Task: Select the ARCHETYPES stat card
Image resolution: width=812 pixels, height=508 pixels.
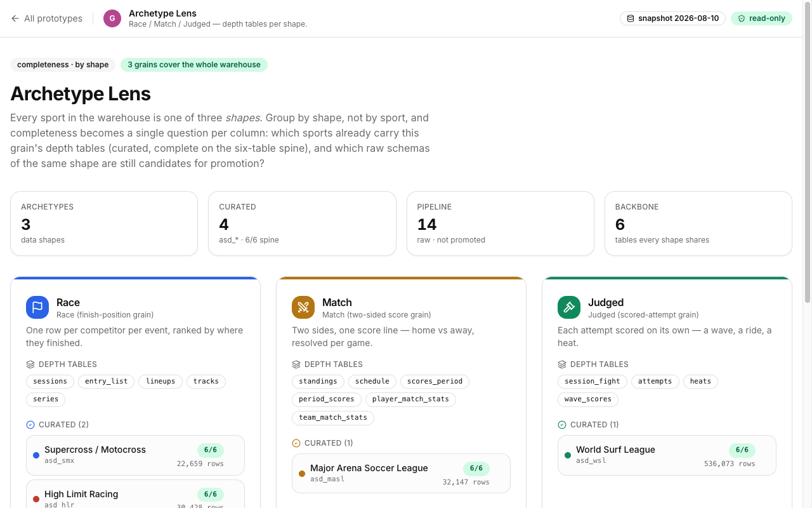Action: point(104,224)
